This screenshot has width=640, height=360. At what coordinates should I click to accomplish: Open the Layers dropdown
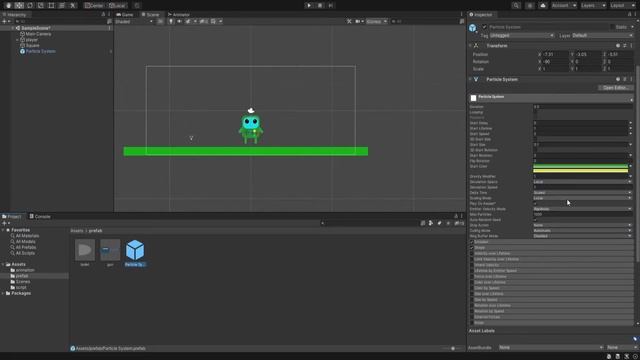click(x=593, y=5)
